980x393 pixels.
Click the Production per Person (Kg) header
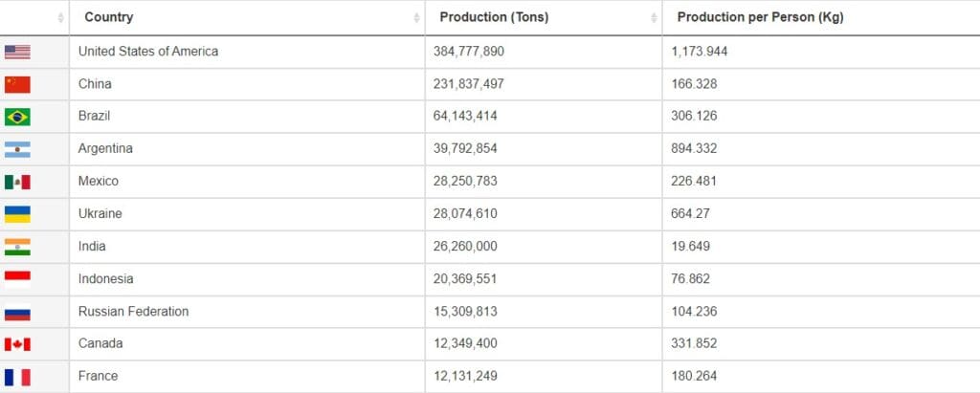[x=760, y=17]
